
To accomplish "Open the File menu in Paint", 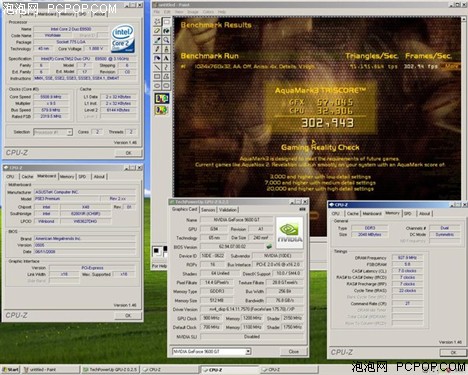I will (x=157, y=12).
